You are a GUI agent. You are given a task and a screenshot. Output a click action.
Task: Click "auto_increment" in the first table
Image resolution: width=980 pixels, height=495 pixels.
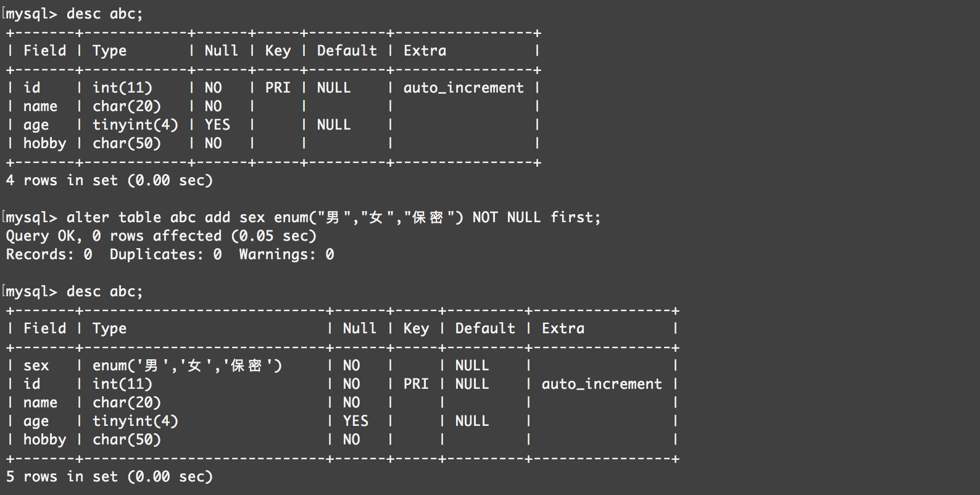pos(463,88)
